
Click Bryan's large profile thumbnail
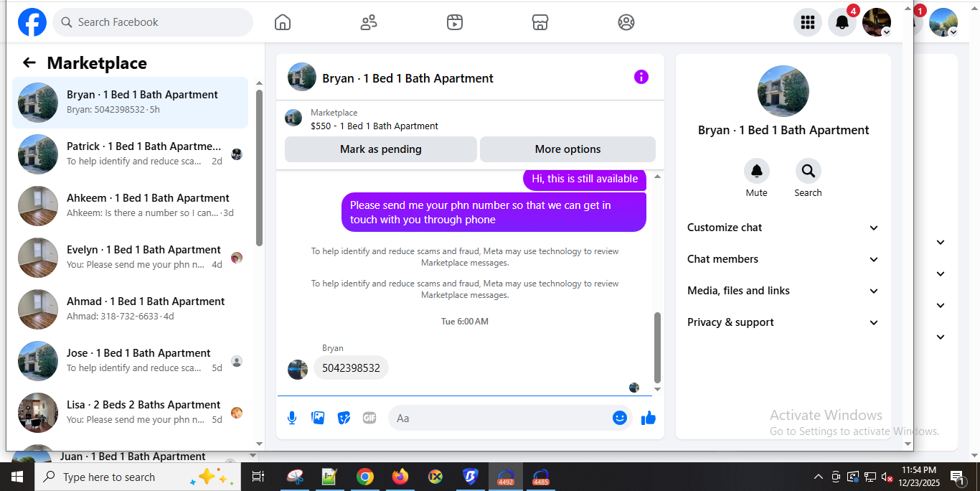[783, 91]
